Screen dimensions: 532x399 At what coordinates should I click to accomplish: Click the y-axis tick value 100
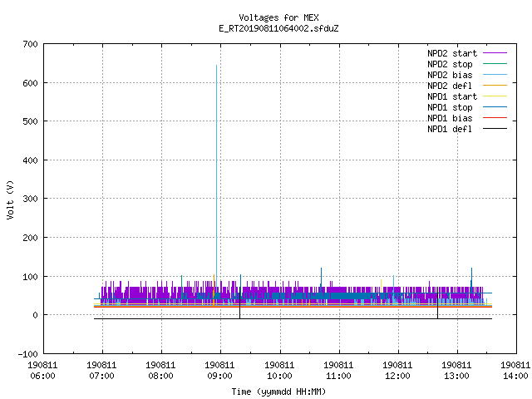tap(30, 277)
